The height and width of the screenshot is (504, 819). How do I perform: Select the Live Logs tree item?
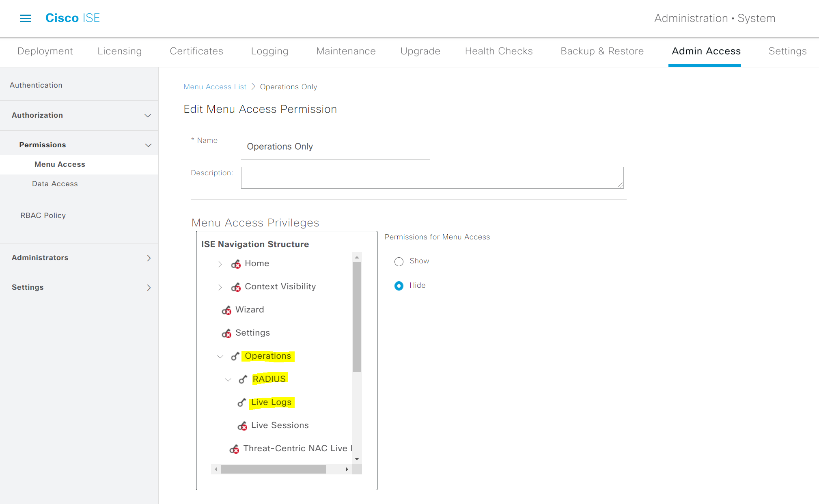coord(271,403)
